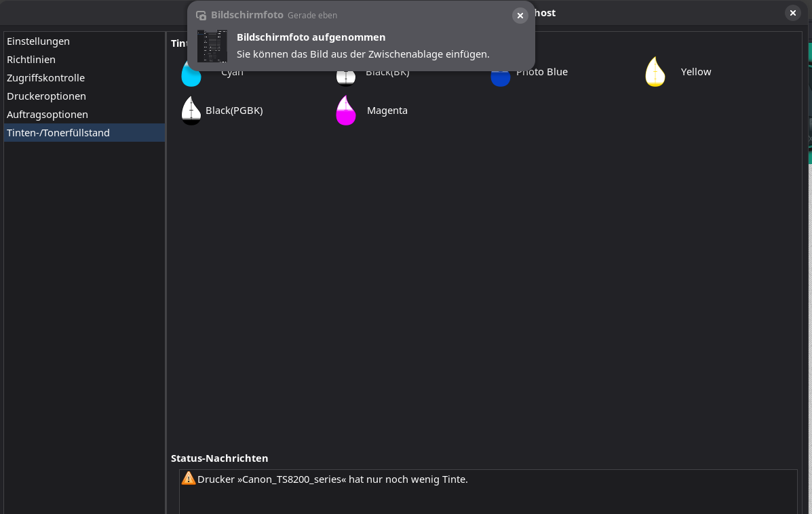Click the Yellow ink label

pos(696,72)
